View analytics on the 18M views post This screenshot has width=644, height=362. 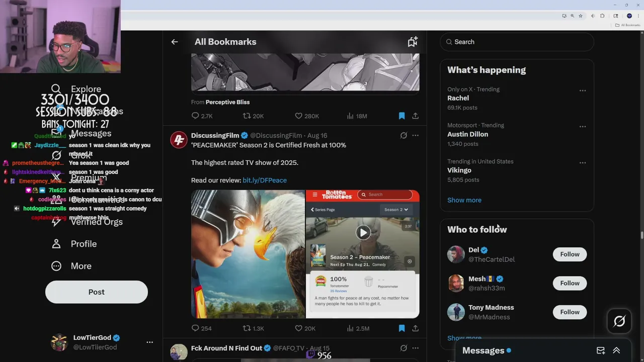[357, 116]
